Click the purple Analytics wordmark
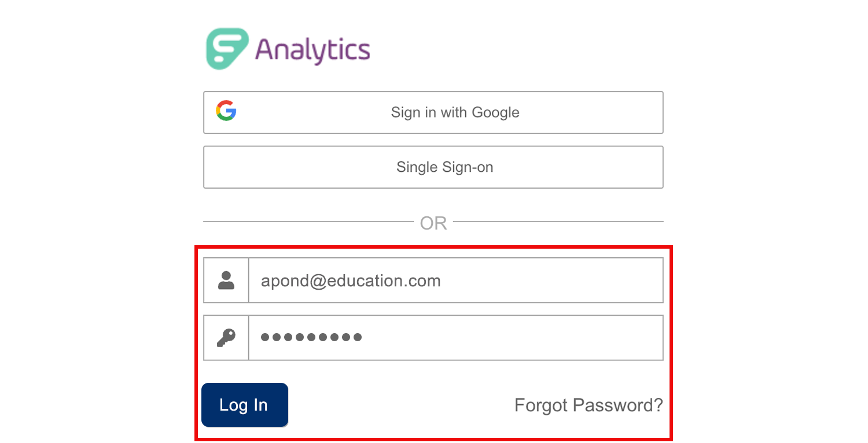Viewport: 868px width, 443px height. click(312, 50)
